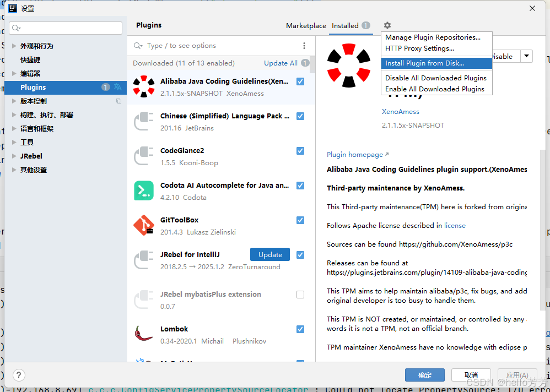Click the settings search magnifier icon
The image size is (550, 392).
16,28
